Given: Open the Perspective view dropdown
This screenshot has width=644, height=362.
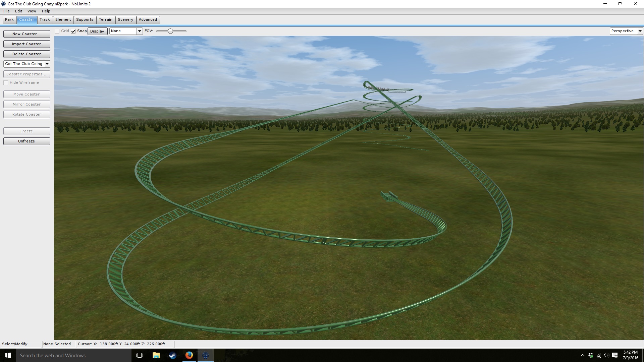Looking at the screenshot, I should [640, 31].
